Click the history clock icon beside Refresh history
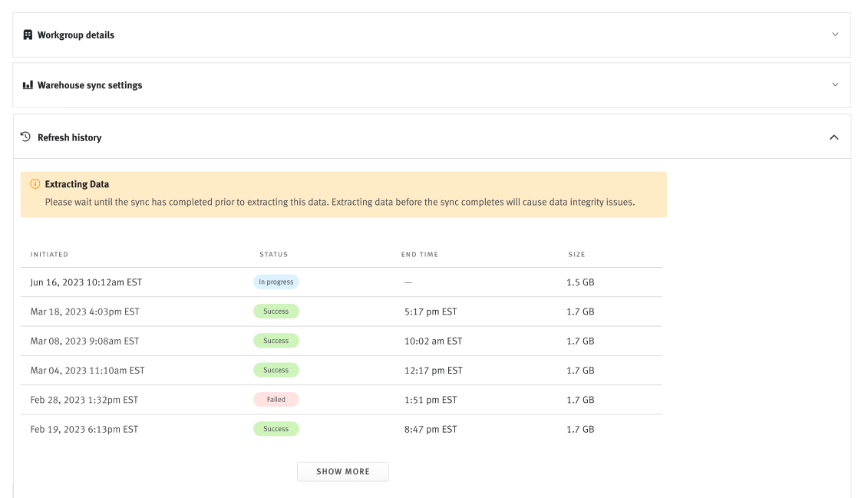 click(24, 136)
